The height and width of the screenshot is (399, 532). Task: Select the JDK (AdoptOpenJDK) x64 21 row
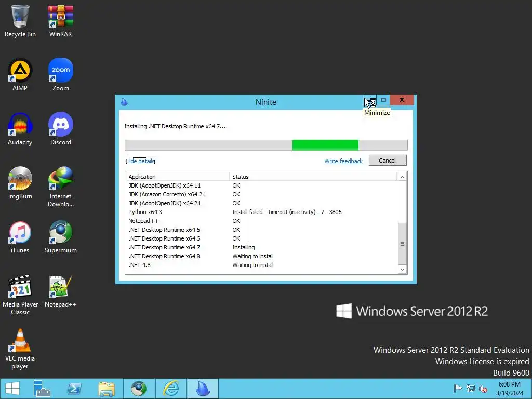point(262,203)
